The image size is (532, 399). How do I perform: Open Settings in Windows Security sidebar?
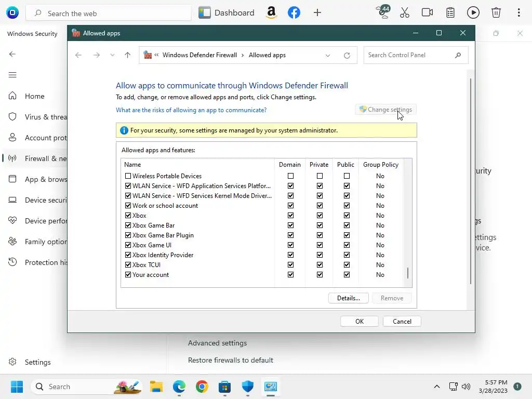[x=37, y=362]
